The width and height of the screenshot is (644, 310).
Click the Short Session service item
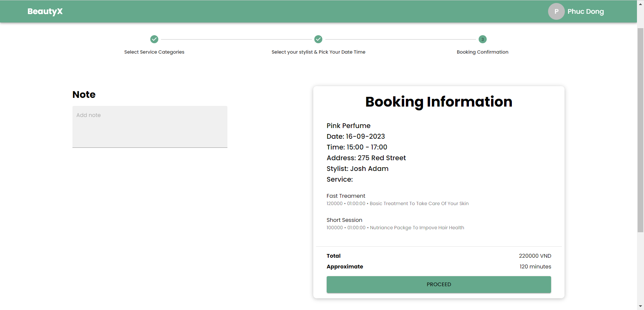coord(344,220)
